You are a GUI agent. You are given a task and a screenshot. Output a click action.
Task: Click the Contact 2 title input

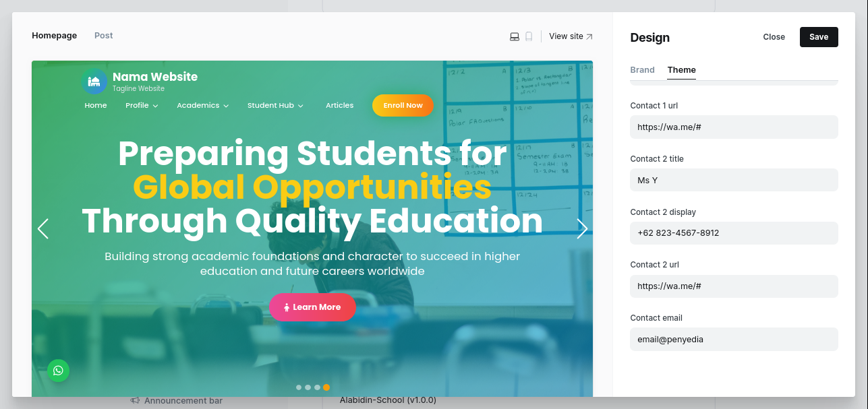pos(734,180)
